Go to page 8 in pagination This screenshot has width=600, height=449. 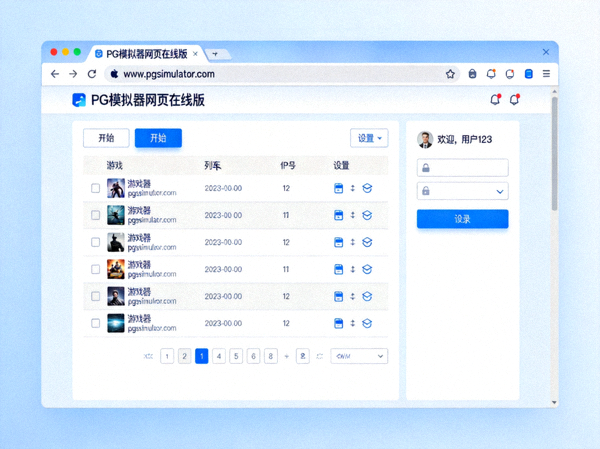tap(271, 356)
